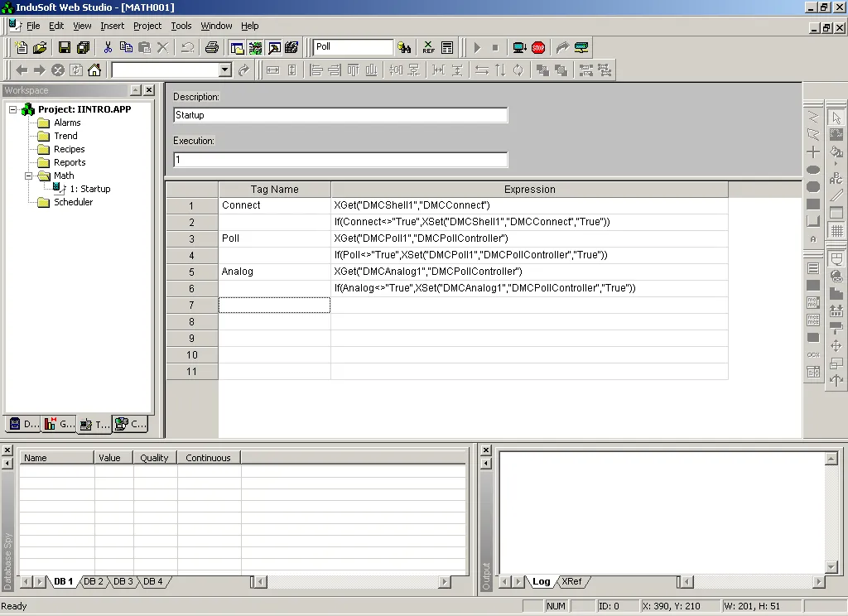848x616 pixels.
Task: Select the Position four-arrow move tool
Action: [x=836, y=345]
